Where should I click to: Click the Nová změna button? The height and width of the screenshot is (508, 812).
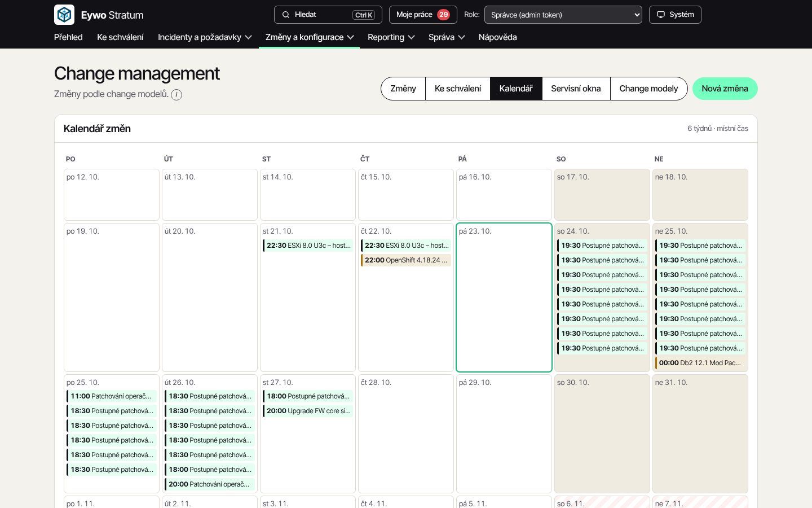[725, 89]
